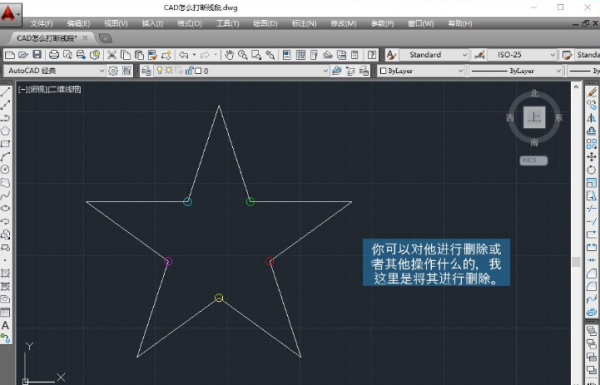The height and width of the screenshot is (385, 600).
Task: Save the drawing with the floppy icon
Action: coord(37,55)
